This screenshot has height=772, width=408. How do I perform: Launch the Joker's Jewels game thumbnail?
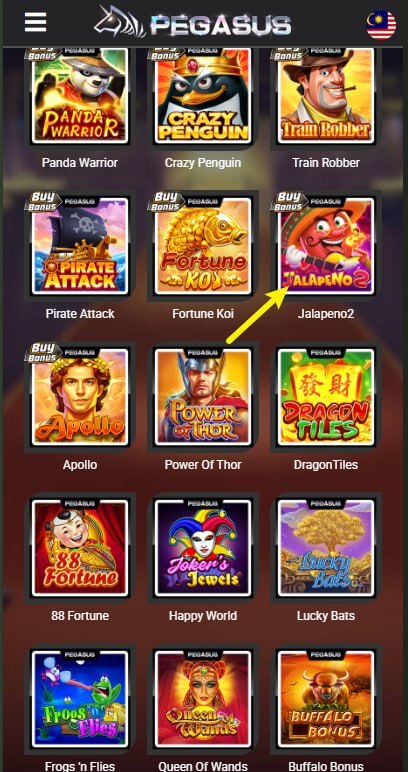tap(203, 547)
